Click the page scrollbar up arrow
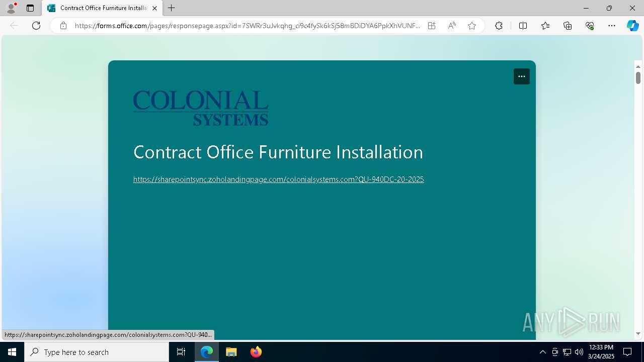The image size is (644, 362). click(638, 66)
